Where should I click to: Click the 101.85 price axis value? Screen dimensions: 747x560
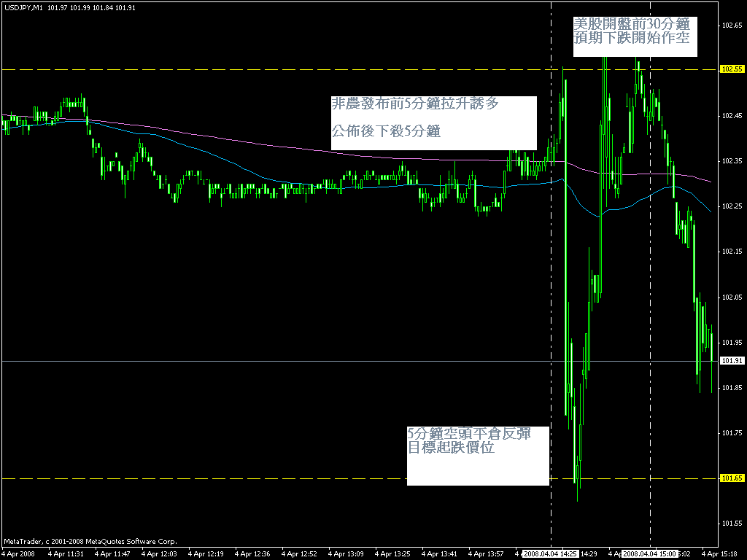[x=732, y=388]
